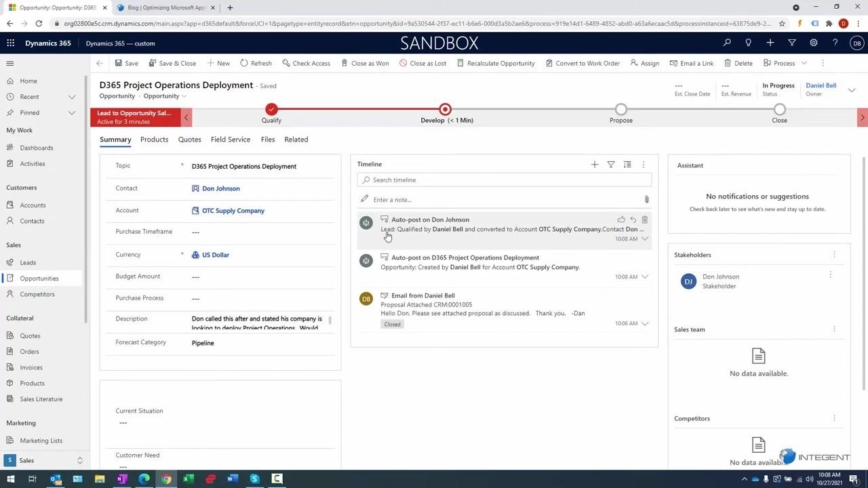Click the note attachment paperclip icon
Viewport: 868px width, 488px height.
646,199
